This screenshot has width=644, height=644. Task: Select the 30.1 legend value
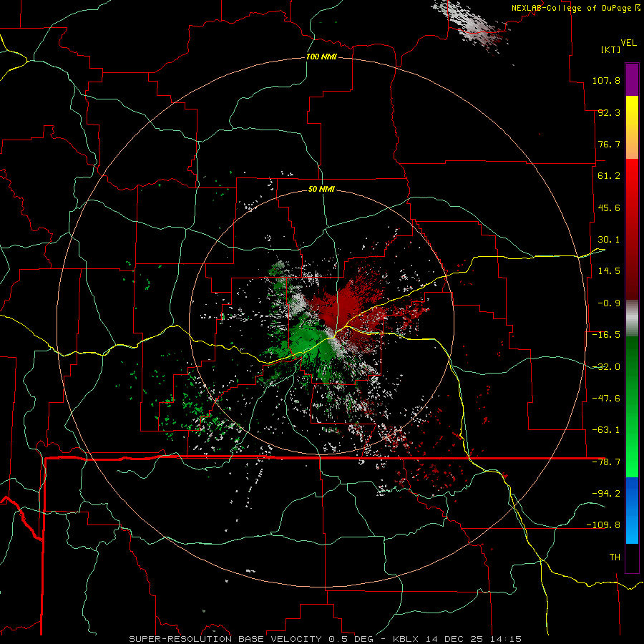(x=609, y=240)
